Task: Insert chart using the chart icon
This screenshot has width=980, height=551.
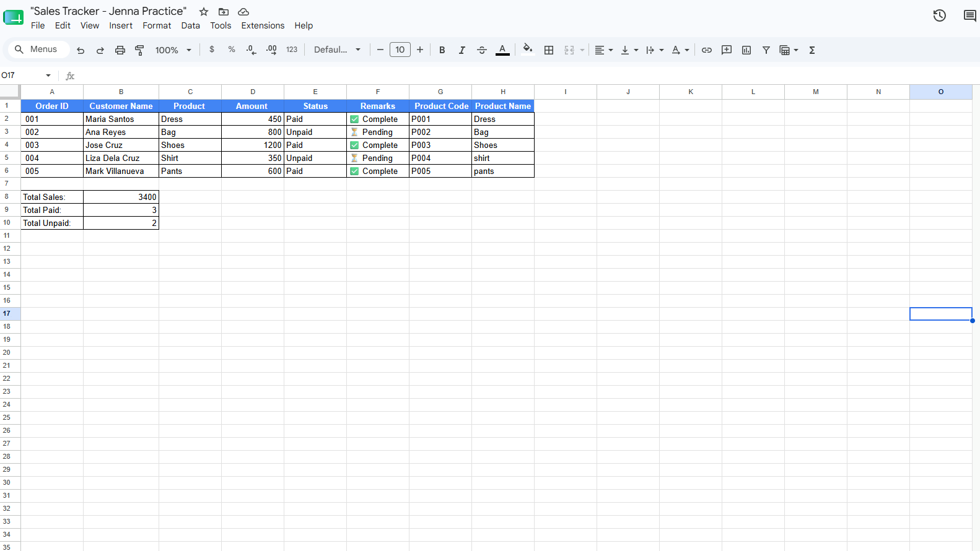Action: (746, 50)
